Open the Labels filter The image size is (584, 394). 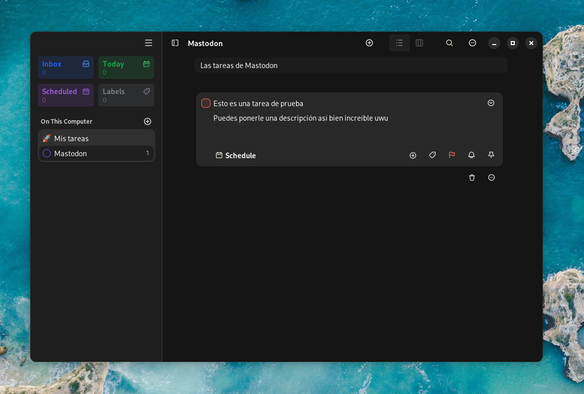[x=126, y=95]
